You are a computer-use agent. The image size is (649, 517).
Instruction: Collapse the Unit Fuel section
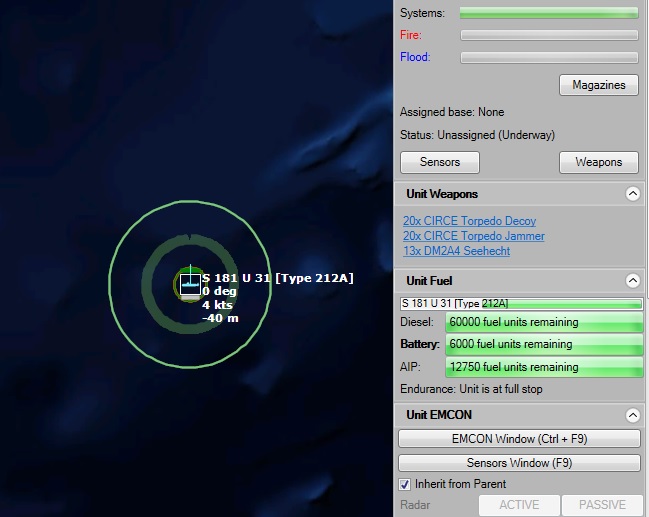click(632, 281)
